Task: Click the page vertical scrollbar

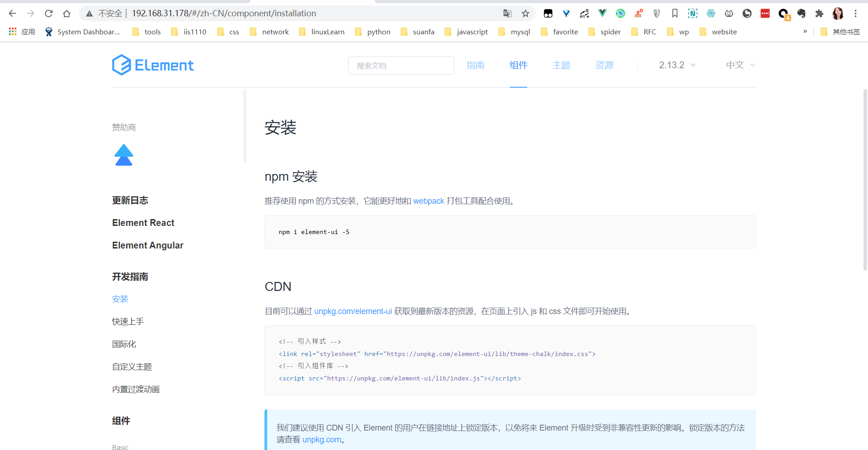Action: coord(865,180)
